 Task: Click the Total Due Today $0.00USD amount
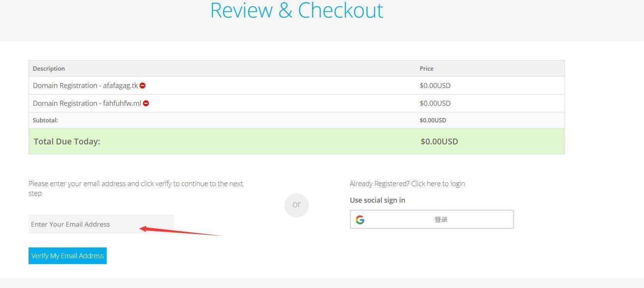coord(439,142)
